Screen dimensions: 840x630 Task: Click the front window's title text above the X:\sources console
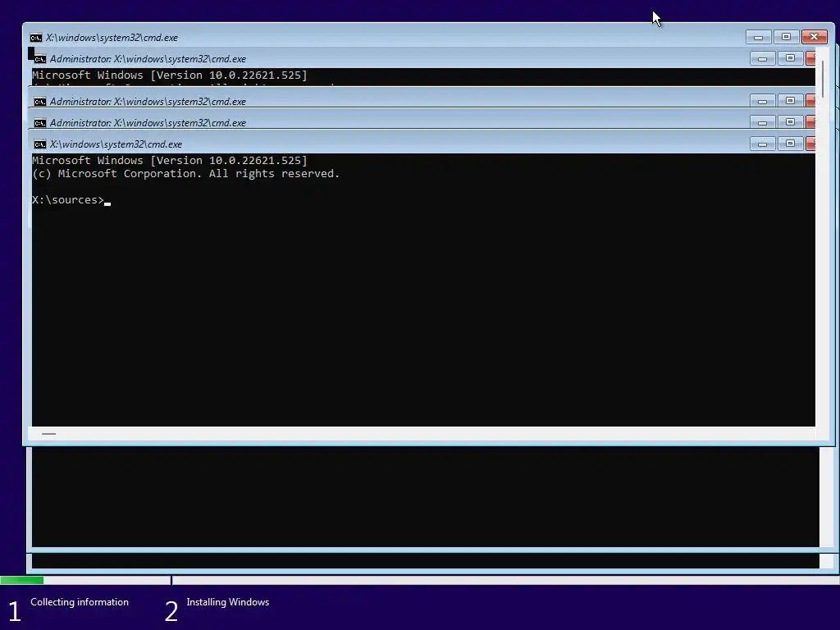pyautogui.click(x=116, y=144)
